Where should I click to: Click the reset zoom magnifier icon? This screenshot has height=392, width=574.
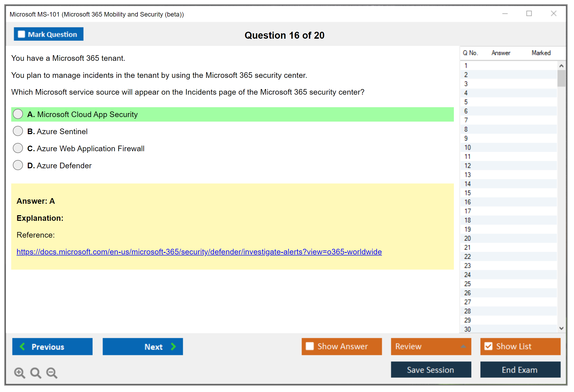point(36,373)
